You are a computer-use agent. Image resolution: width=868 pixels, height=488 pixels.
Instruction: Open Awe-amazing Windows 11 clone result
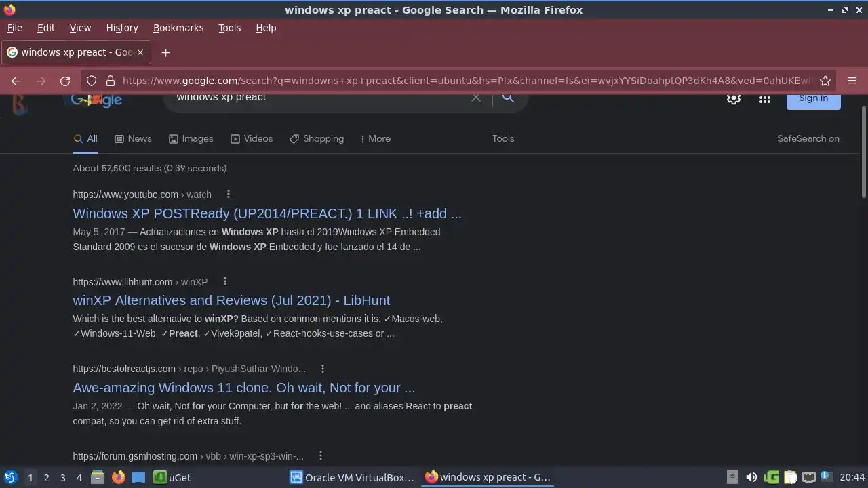244,388
